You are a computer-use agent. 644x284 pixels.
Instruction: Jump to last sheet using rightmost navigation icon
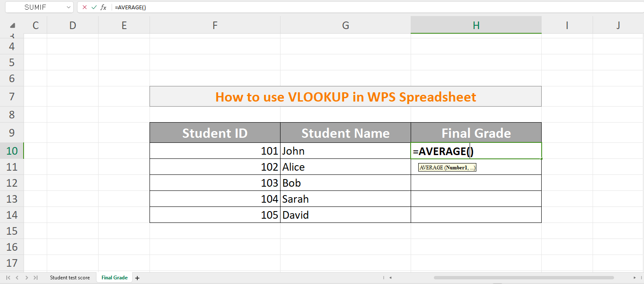(36, 277)
